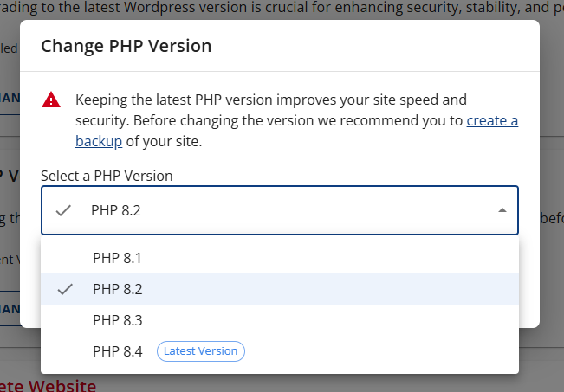Click the Change PHP Version dialog title

tap(126, 46)
